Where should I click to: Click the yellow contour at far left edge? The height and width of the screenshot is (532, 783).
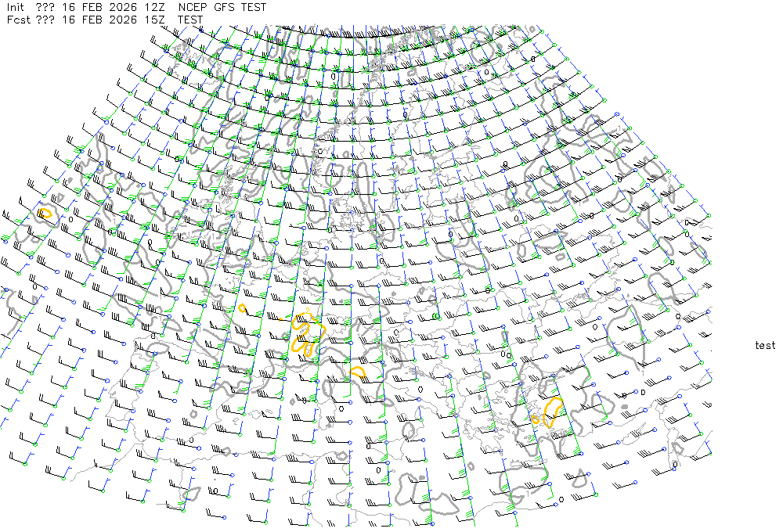pyautogui.click(x=45, y=212)
